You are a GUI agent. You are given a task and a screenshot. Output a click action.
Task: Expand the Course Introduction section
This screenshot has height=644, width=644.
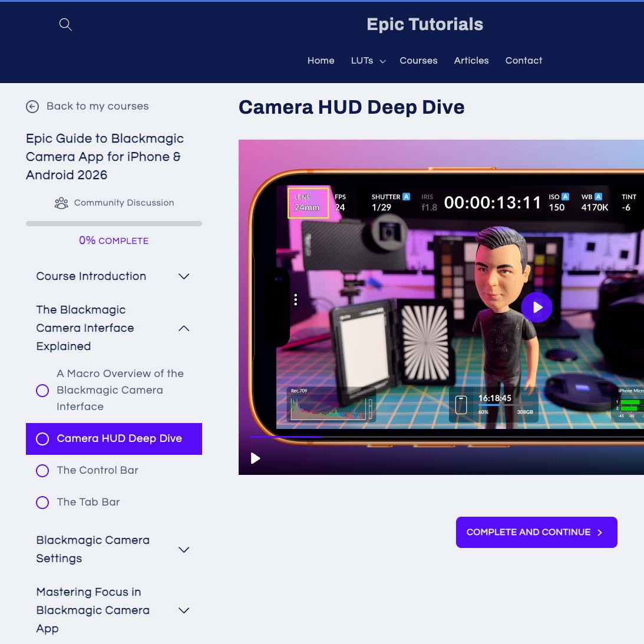click(184, 276)
